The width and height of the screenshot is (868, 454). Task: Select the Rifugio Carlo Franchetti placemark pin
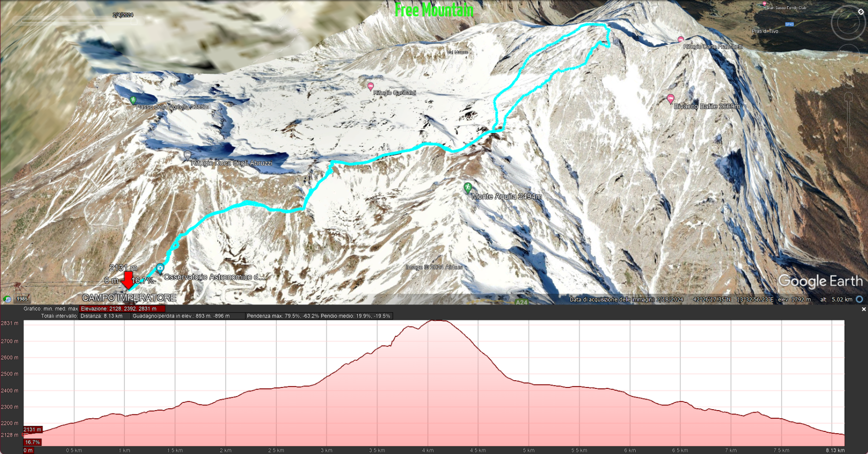coord(680,39)
